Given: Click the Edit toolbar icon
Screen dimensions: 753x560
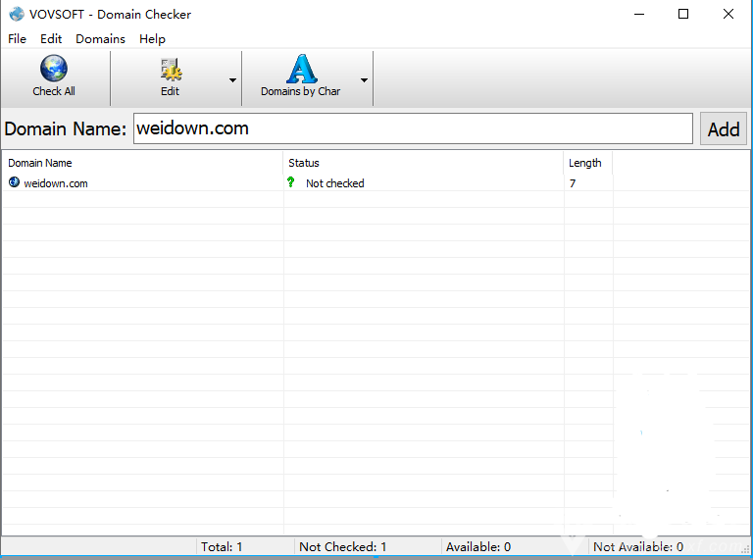Looking at the screenshot, I should (171, 70).
